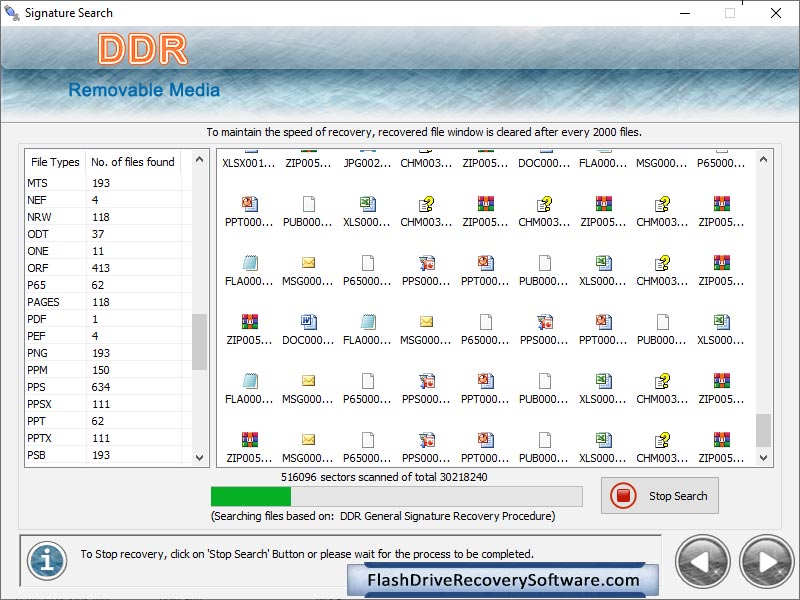
Task: Click the green recovery progress bar
Action: (x=250, y=496)
